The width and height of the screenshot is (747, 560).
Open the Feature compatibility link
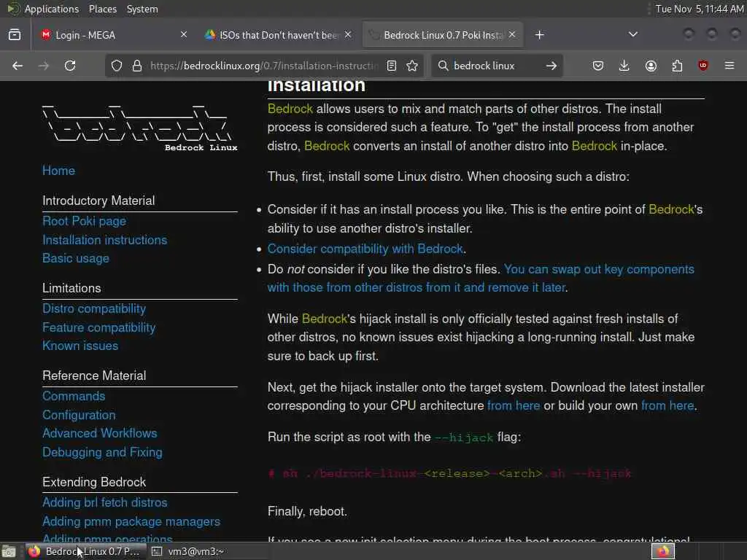(x=98, y=327)
